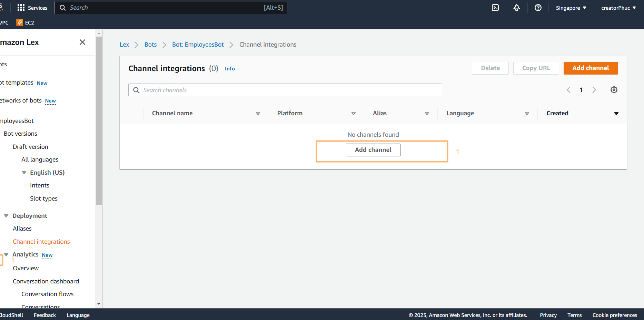This screenshot has height=320, width=644.
Task: Open Bot: EmployeesBot breadcrumb link
Action: (198, 45)
